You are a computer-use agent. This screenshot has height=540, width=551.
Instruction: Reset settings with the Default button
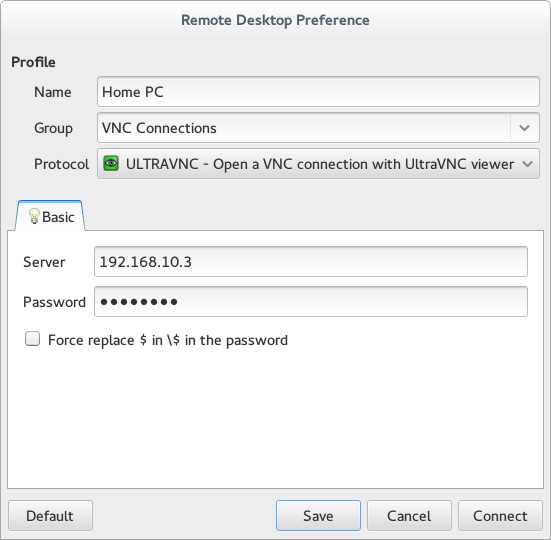tap(50, 516)
